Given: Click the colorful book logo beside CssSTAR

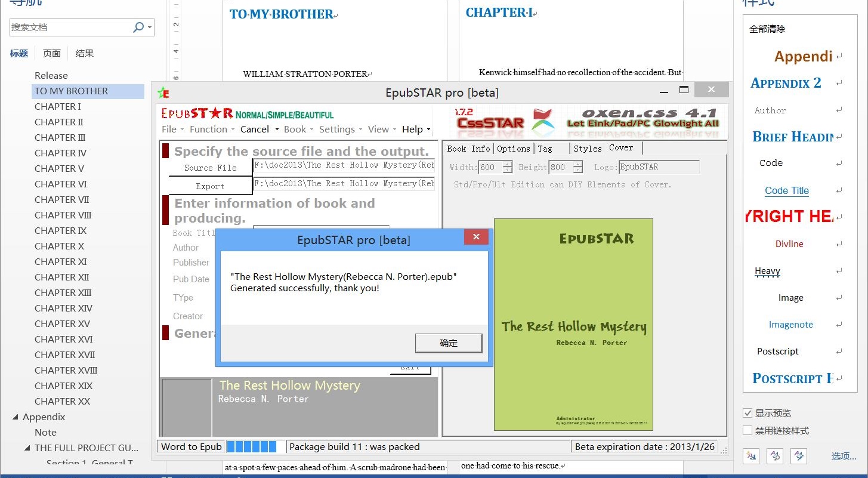Looking at the screenshot, I should [x=543, y=121].
